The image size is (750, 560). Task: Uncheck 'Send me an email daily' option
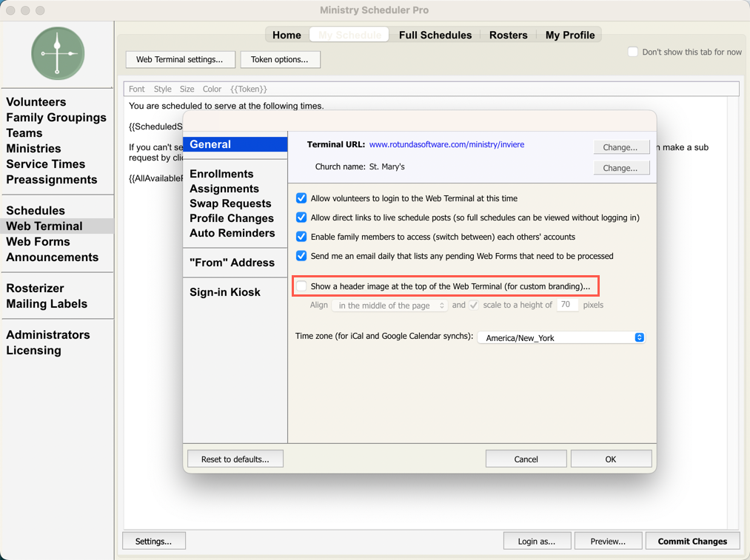(x=301, y=256)
